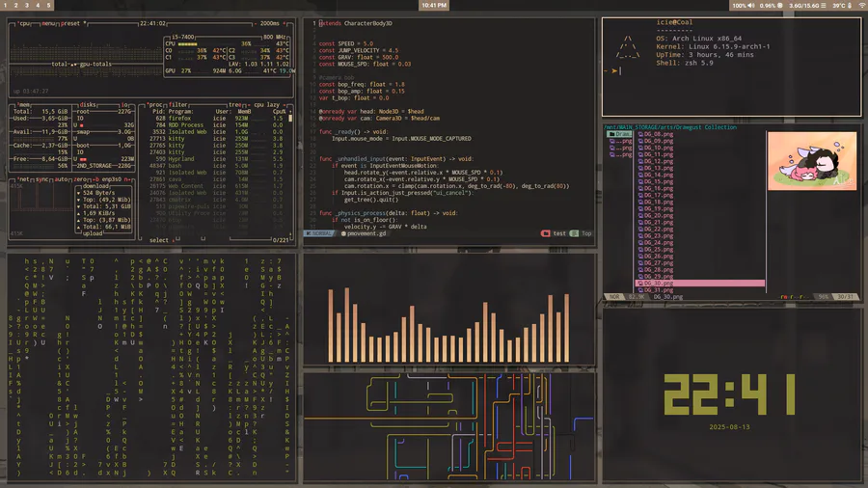The image size is (868, 488).
Task: Click the memory icon beside 3.6G/15.6G
Action: pos(824,6)
